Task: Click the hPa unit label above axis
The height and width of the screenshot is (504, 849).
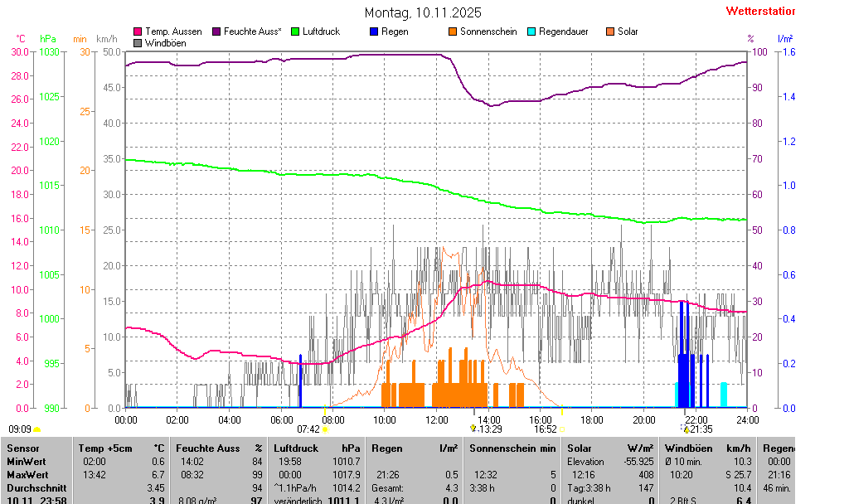Action: [48, 39]
